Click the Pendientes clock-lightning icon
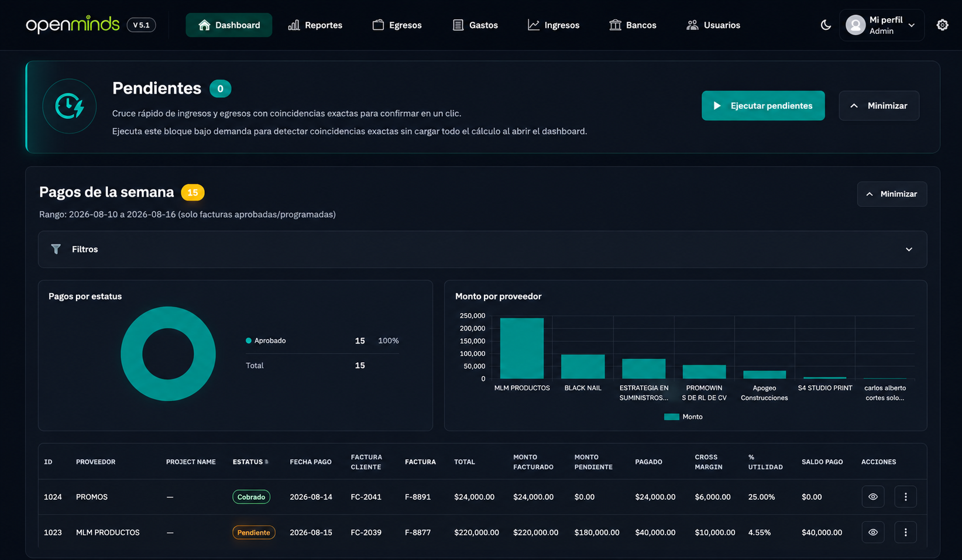 (70, 106)
